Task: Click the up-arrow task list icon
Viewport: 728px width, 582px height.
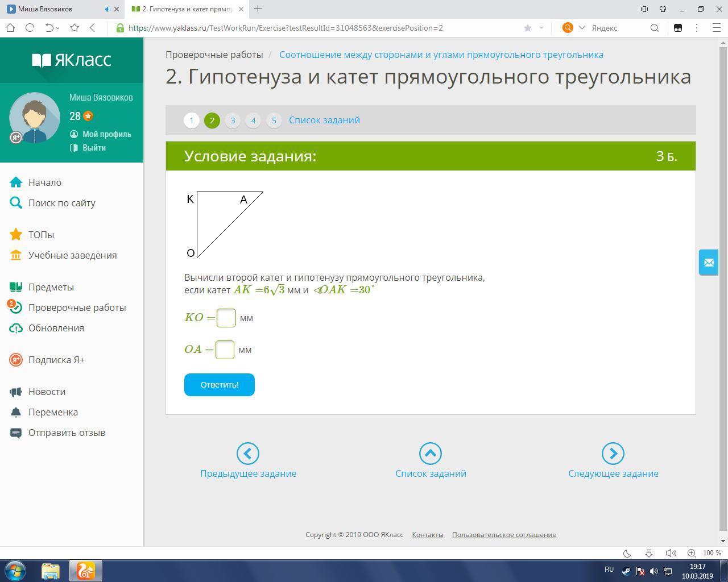Action: pos(431,454)
